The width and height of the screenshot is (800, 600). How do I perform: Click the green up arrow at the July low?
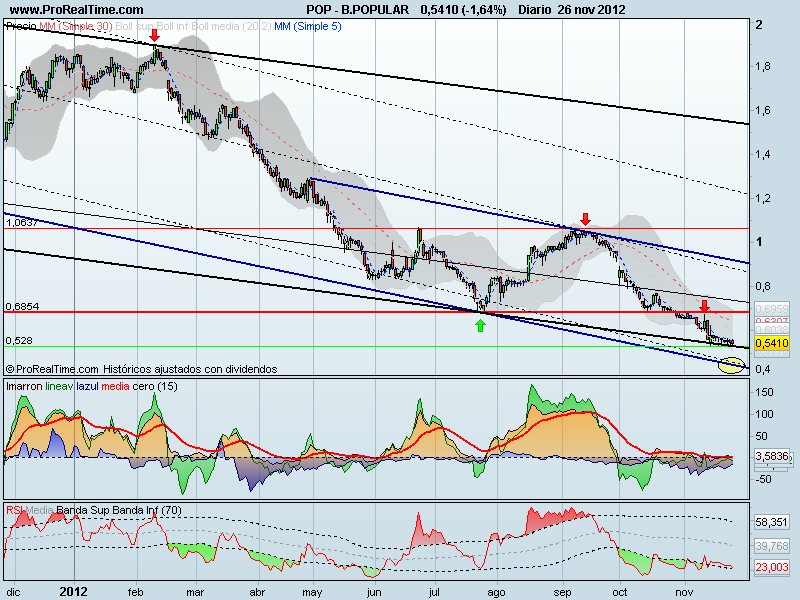(x=480, y=326)
